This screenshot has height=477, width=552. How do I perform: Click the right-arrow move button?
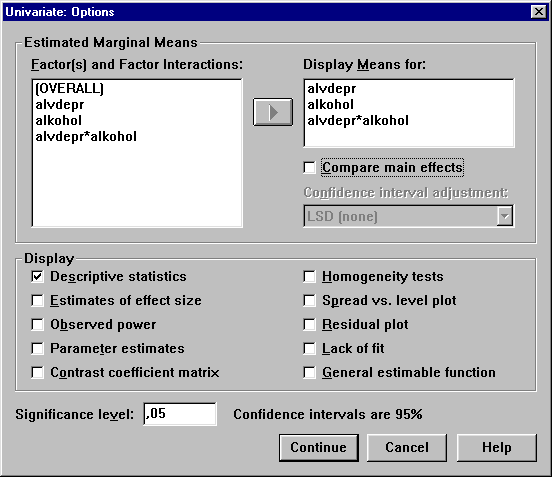[x=273, y=112]
